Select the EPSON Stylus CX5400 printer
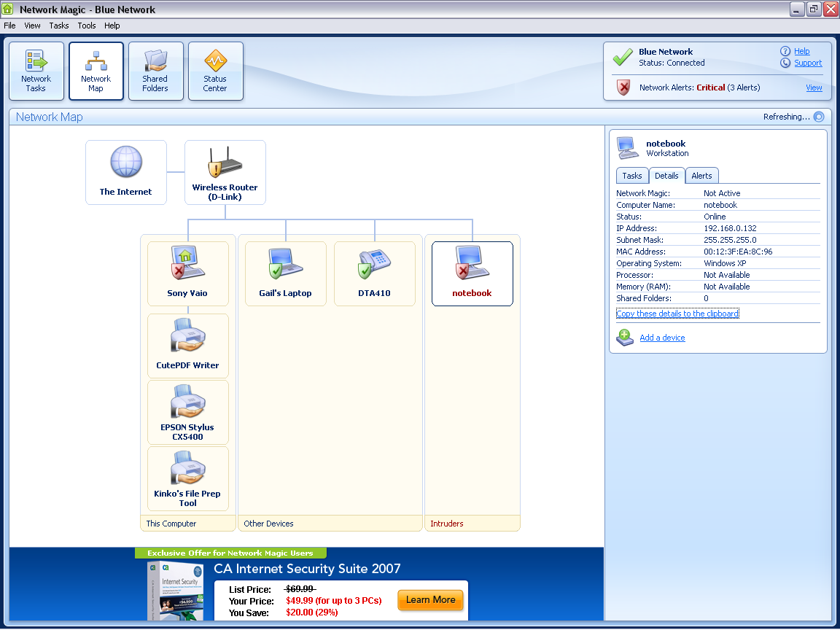This screenshot has width=840, height=630. tap(188, 413)
